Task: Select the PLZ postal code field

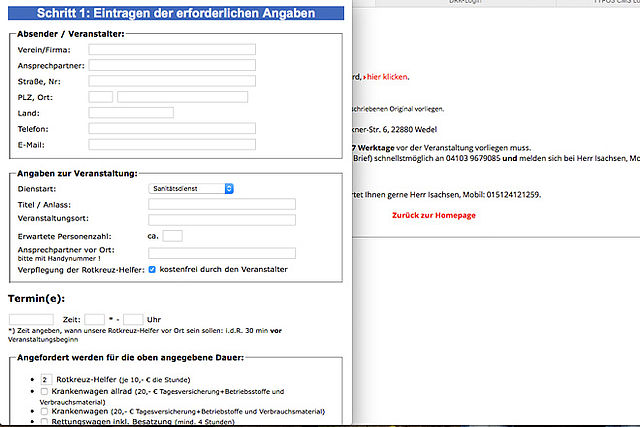Action: coord(100,97)
